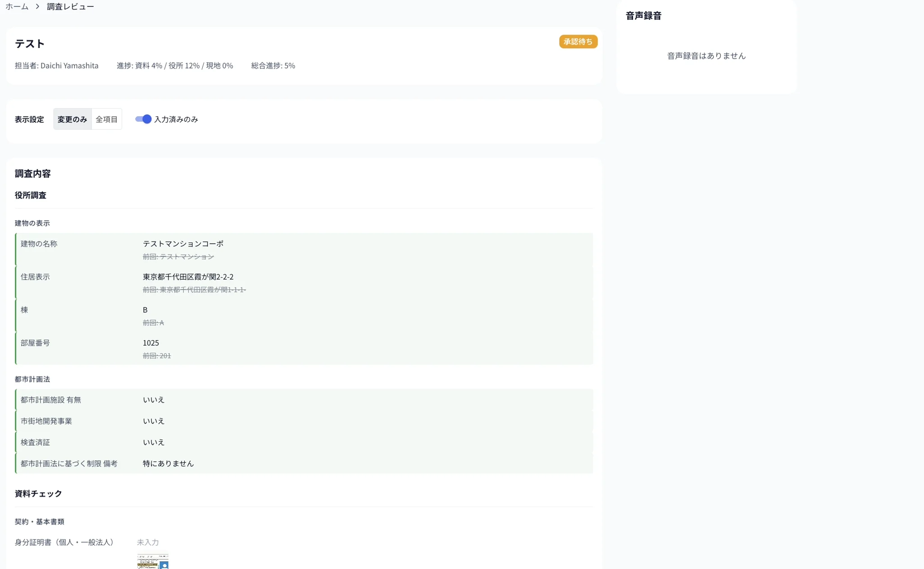
Task: Click the 音声録音 panel heading
Action: (643, 16)
